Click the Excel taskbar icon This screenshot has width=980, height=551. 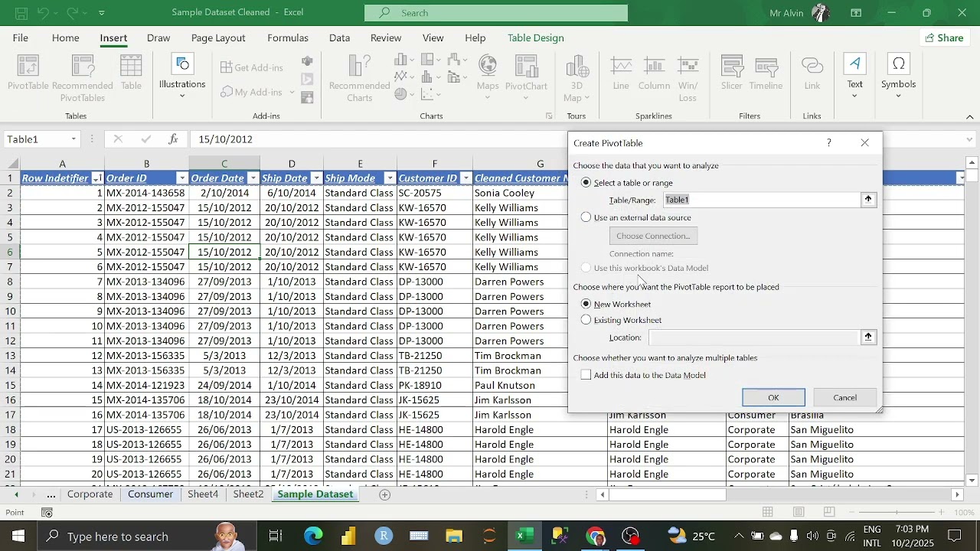tap(524, 536)
